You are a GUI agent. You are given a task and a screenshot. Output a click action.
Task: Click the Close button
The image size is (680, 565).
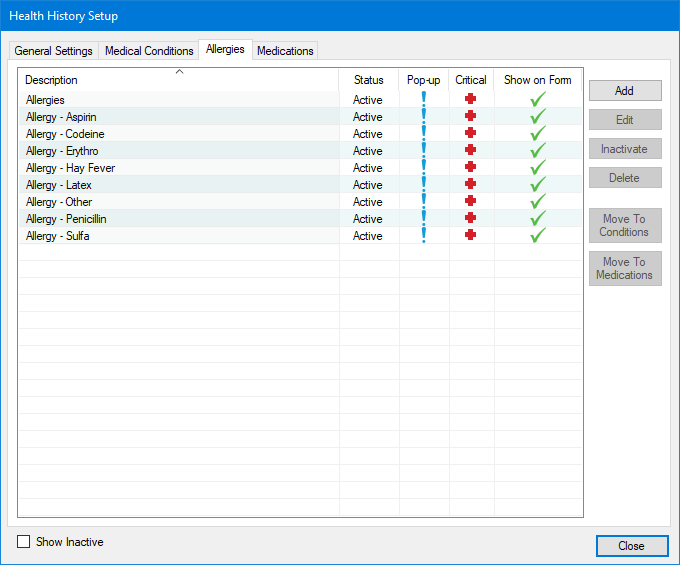coord(631,546)
